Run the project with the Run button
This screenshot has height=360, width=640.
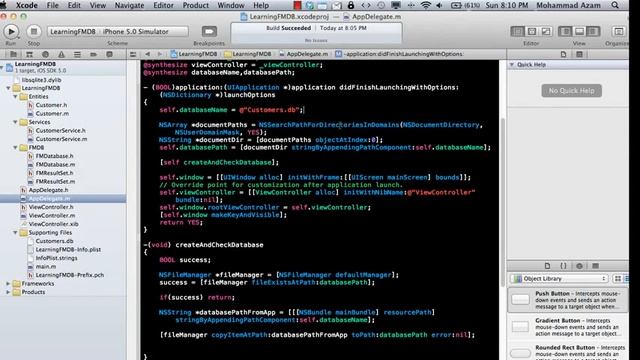11,31
